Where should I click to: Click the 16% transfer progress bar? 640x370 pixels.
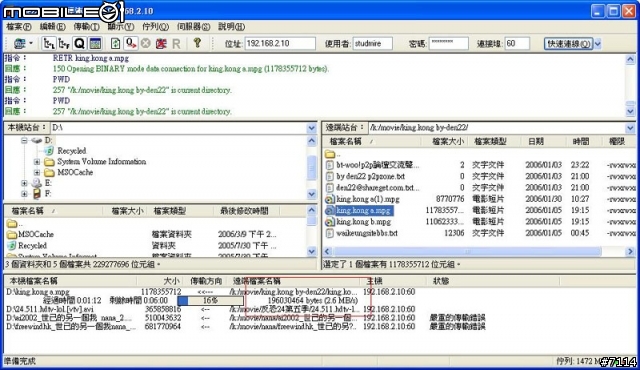click(210, 301)
